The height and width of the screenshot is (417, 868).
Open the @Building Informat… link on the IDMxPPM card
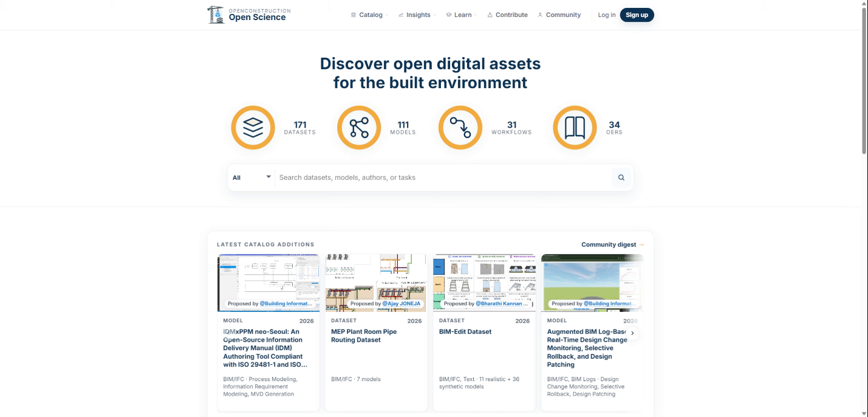tap(286, 303)
